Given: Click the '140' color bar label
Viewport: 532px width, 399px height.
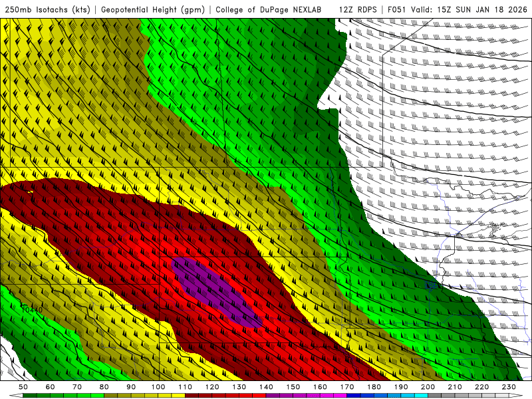Looking at the screenshot, I should (x=266, y=387).
